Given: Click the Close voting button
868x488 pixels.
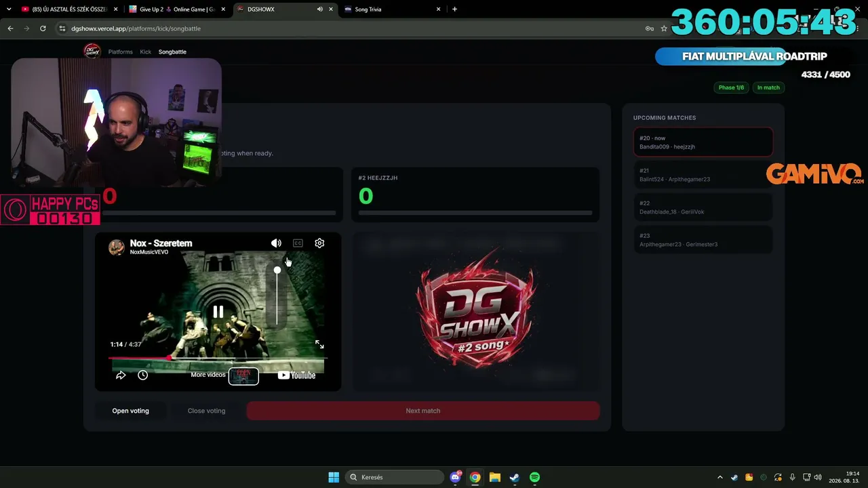Looking at the screenshot, I should click(206, 411).
